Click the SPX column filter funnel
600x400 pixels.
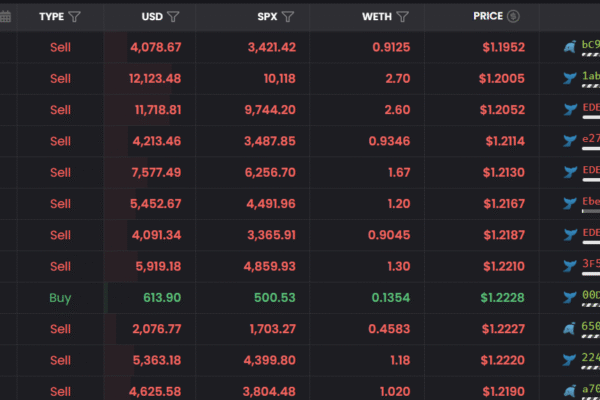(x=288, y=17)
